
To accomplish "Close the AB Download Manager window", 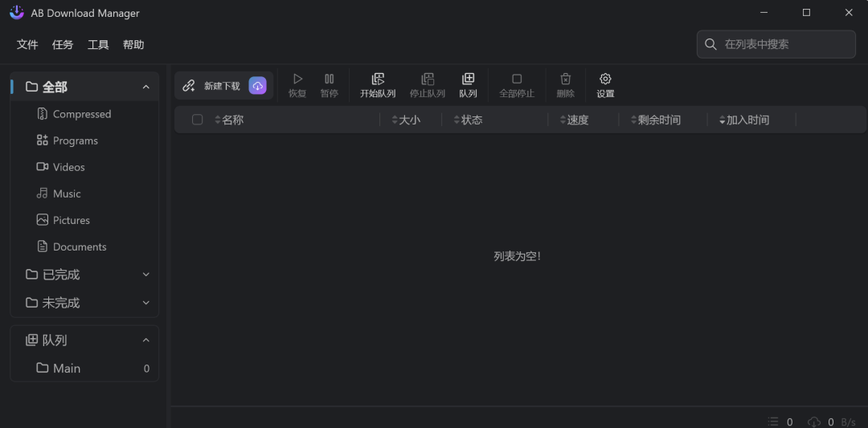I will pyautogui.click(x=849, y=13).
